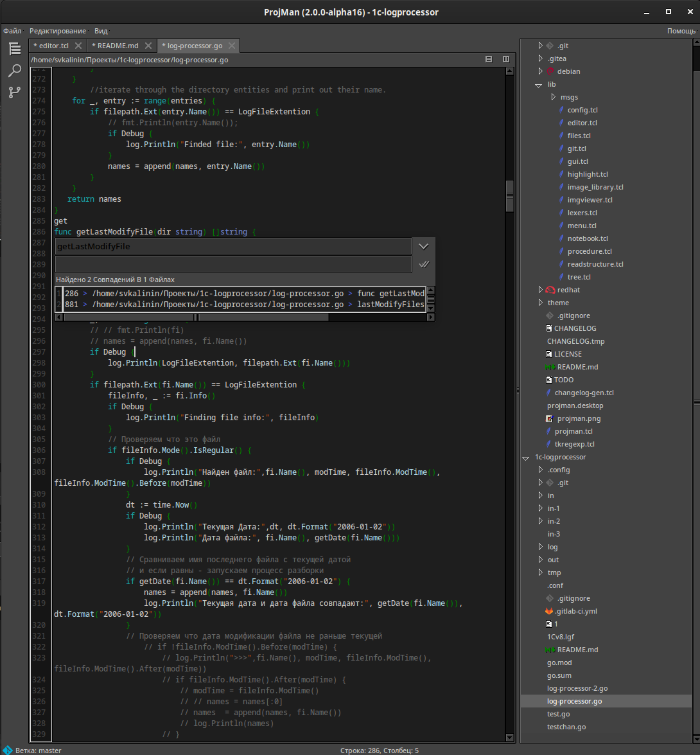This screenshot has height=755, width=700.
Task: Click the .gitlab-ci.yml fox icon
Action: click(x=549, y=611)
